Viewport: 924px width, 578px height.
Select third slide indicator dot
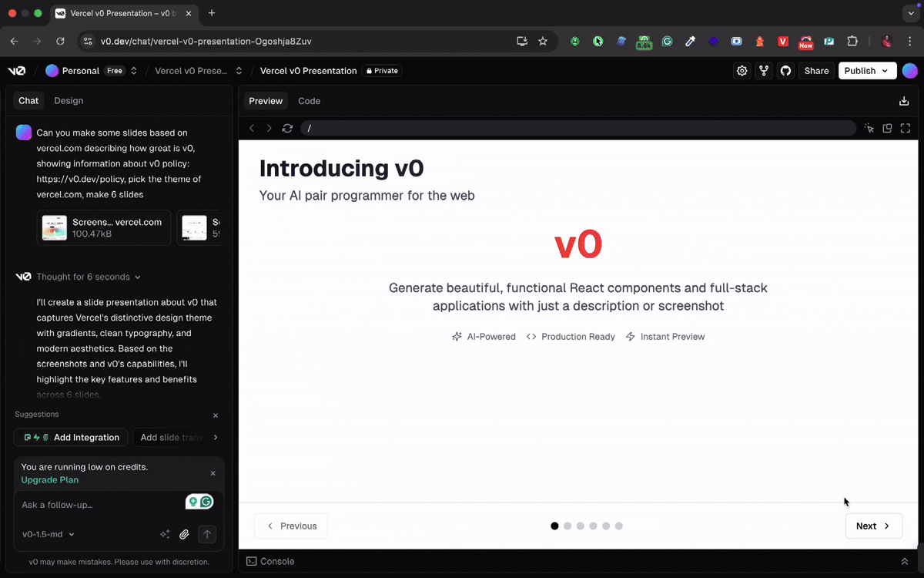tap(581, 526)
